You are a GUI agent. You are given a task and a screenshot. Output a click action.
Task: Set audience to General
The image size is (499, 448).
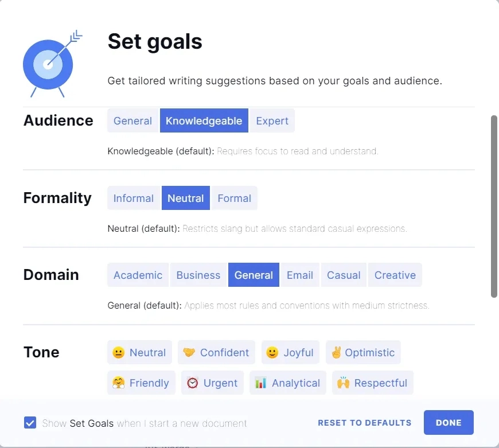[132, 121]
